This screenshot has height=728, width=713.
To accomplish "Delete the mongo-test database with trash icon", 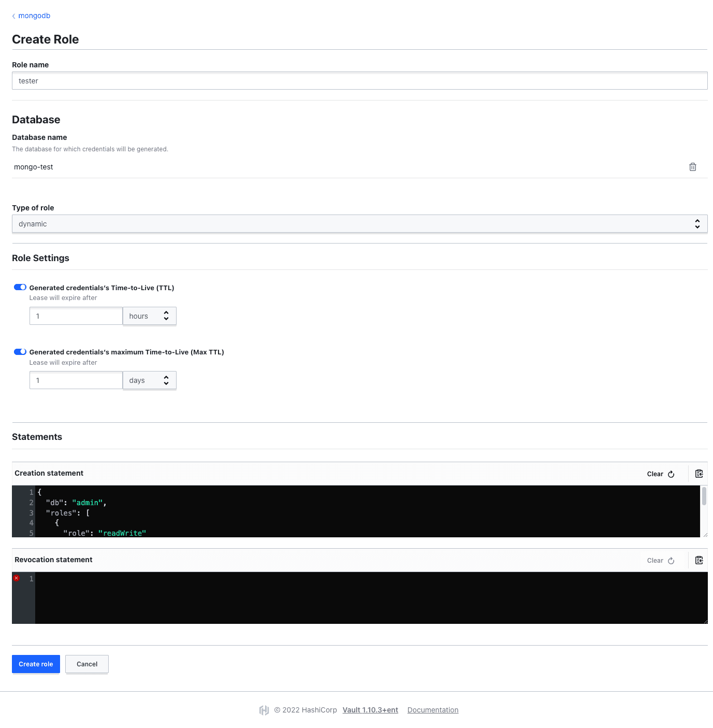I will point(692,167).
